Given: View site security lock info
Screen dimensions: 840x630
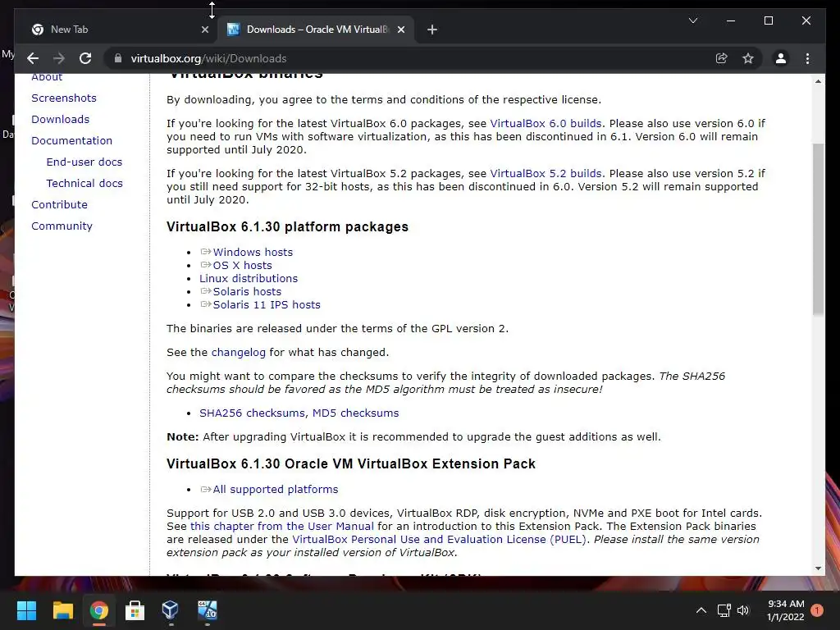Looking at the screenshot, I should (x=118, y=58).
